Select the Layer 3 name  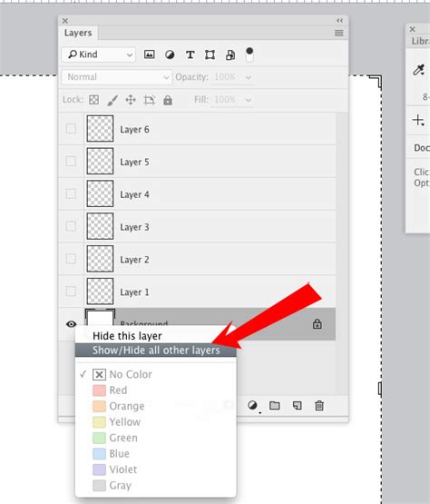[134, 227]
